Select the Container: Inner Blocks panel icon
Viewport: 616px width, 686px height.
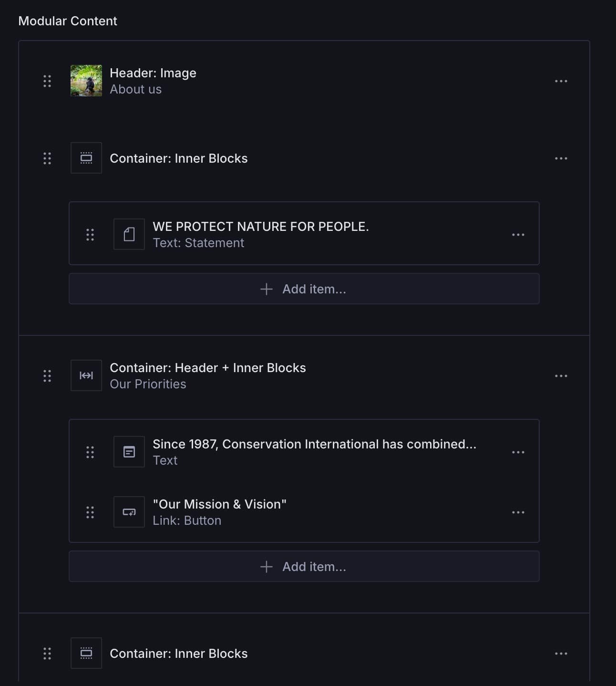[86, 158]
